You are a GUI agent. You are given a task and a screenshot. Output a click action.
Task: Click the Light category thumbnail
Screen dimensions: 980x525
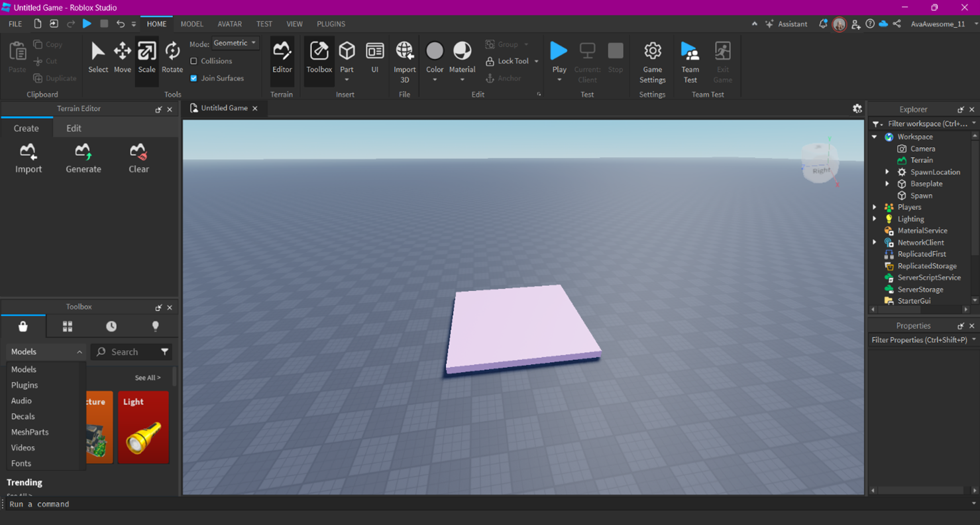tap(144, 427)
